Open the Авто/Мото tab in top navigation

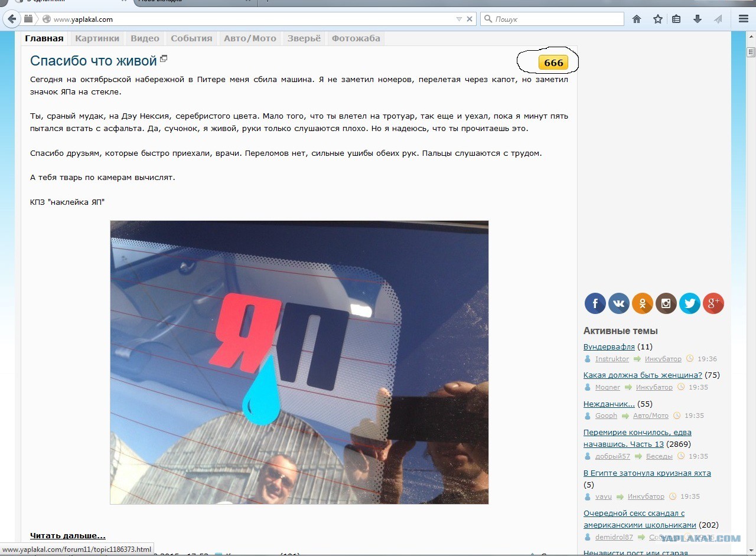(x=250, y=38)
